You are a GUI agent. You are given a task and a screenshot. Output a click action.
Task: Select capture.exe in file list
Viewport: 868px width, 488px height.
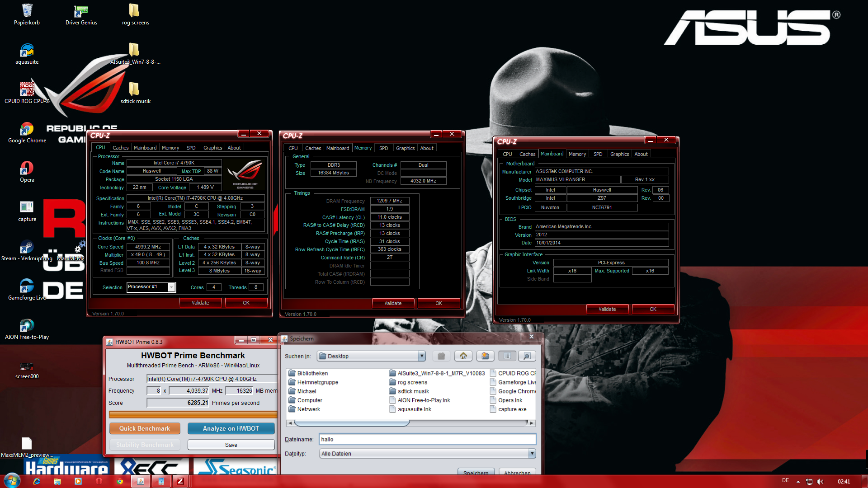pos(508,409)
